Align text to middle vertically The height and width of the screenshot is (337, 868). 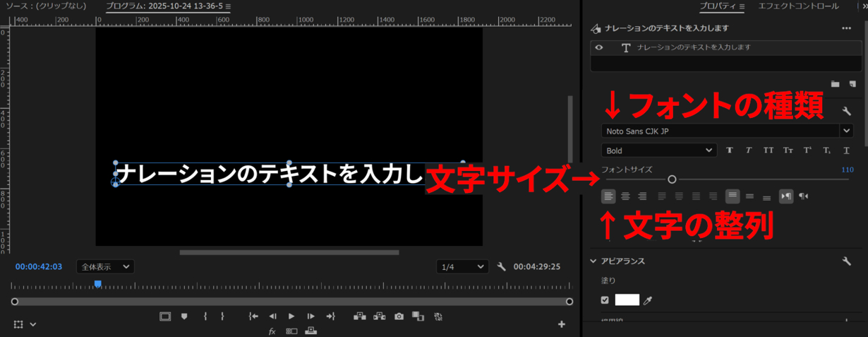(x=749, y=196)
